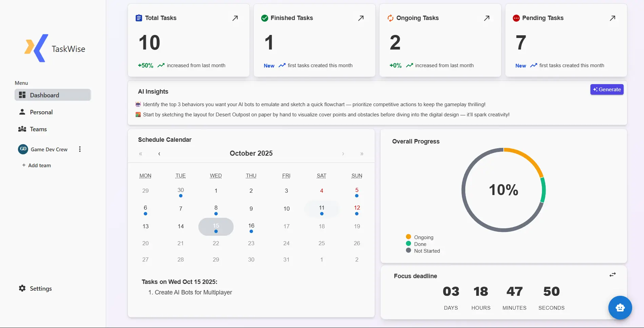The image size is (644, 328).
Task: Open Game Dev Crew three-dot menu
Action: coord(80,149)
